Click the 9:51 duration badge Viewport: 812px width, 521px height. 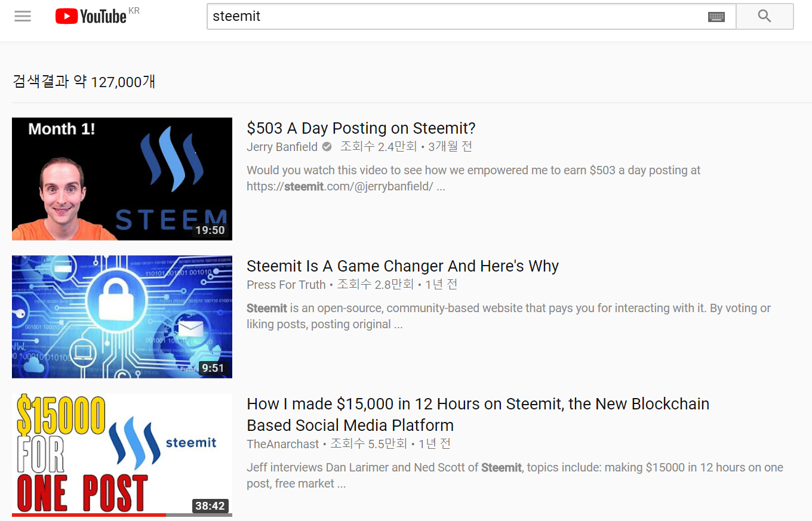tap(213, 368)
